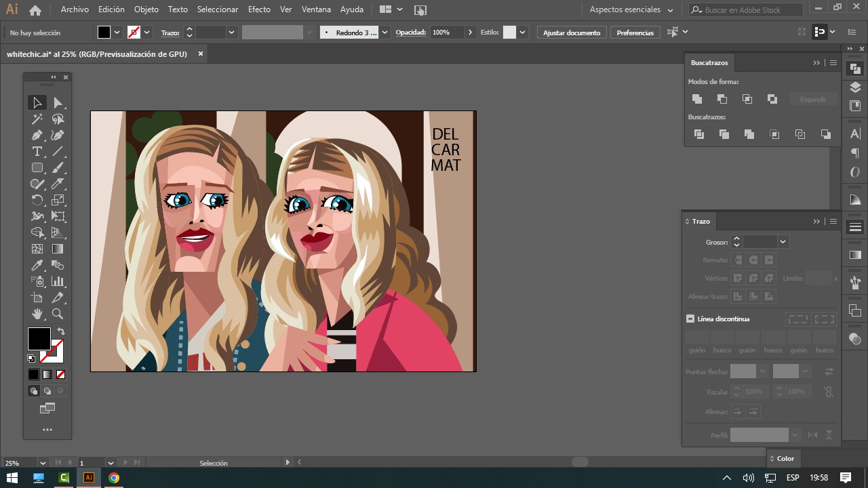Select the Mesh tool
Viewport: 868px width, 488px height.
point(37,249)
